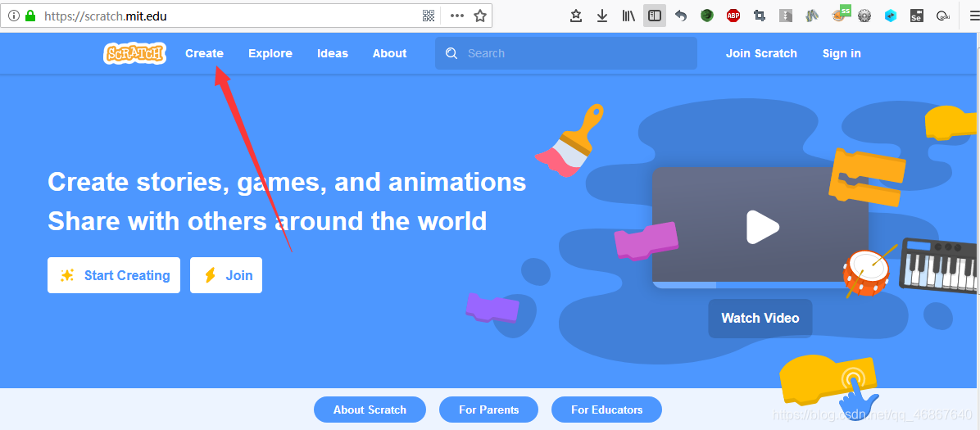The image size is (980, 430).
Task: Click the gear extension icon
Action: [x=864, y=16]
